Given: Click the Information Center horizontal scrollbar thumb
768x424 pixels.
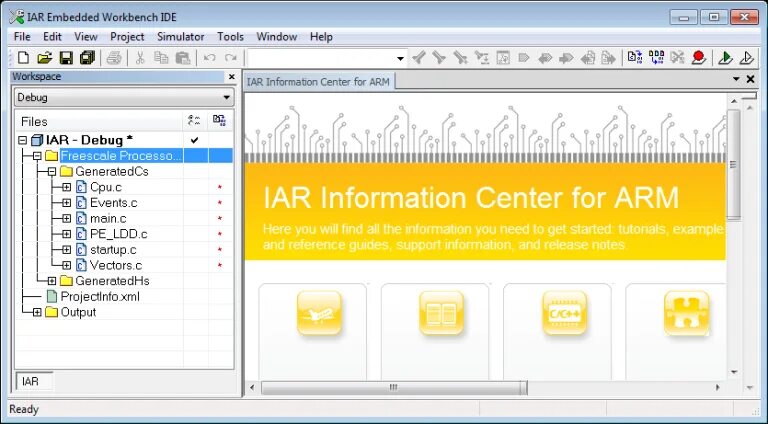Looking at the screenshot, I should [x=394, y=387].
